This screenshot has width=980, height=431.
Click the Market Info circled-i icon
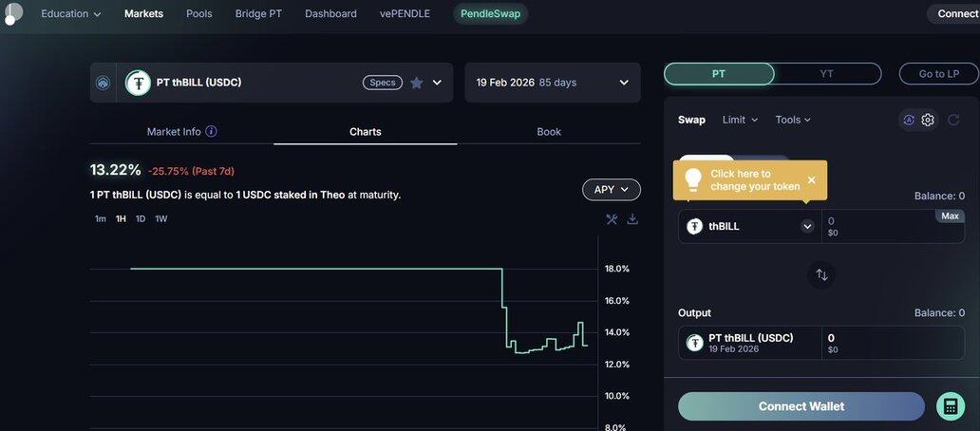click(x=211, y=132)
